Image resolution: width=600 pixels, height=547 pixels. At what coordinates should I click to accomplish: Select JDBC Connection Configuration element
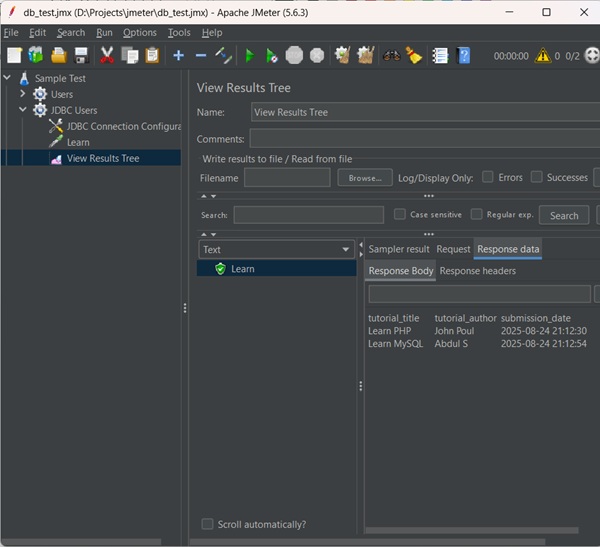pos(115,126)
